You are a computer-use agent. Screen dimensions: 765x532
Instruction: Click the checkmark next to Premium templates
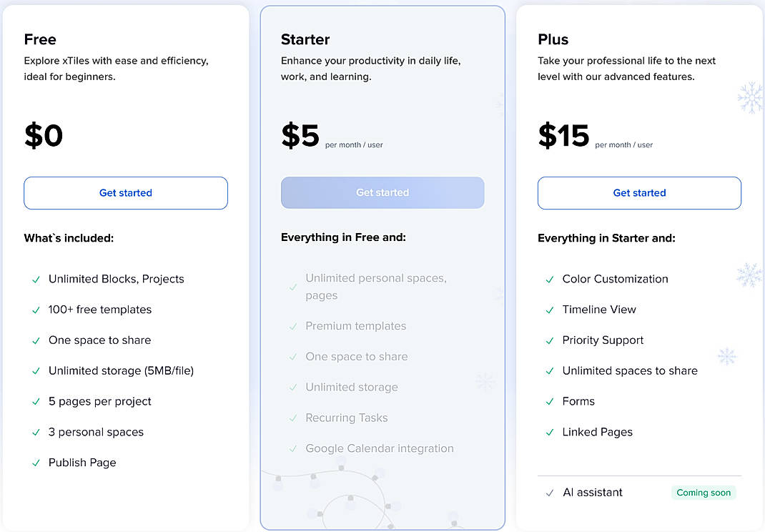tap(292, 326)
